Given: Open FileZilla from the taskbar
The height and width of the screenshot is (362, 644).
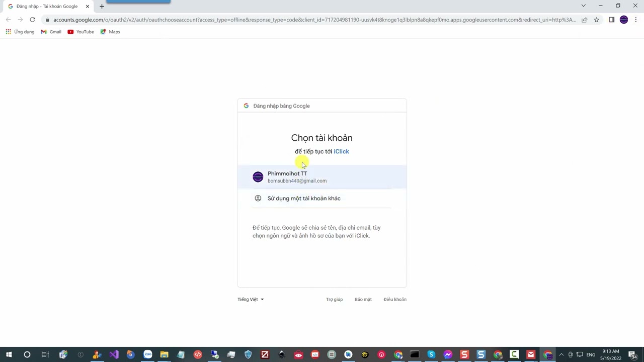Looking at the screenshot, I should (265, 354).
